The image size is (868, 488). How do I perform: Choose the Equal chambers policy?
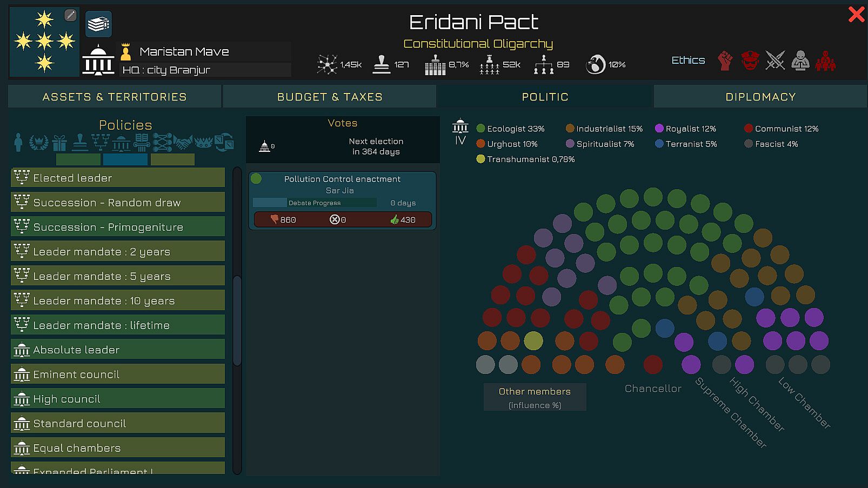point(118,448)
